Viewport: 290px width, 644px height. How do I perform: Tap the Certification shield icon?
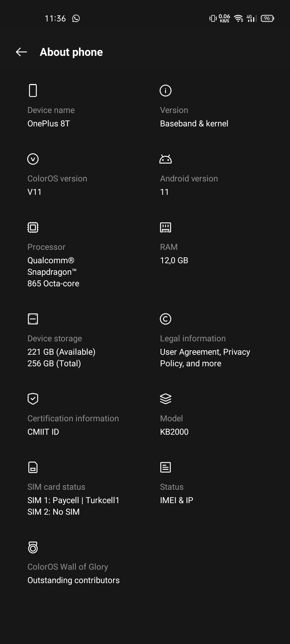coord(33,399)
